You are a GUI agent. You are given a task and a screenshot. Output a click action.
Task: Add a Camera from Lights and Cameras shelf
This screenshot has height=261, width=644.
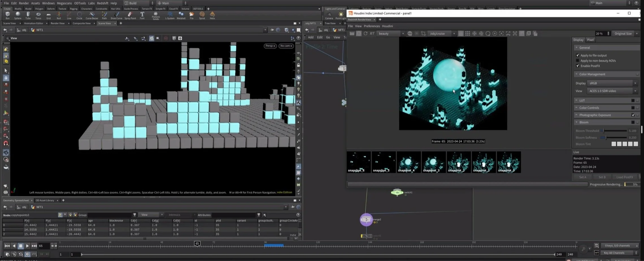tap(329, 16)
